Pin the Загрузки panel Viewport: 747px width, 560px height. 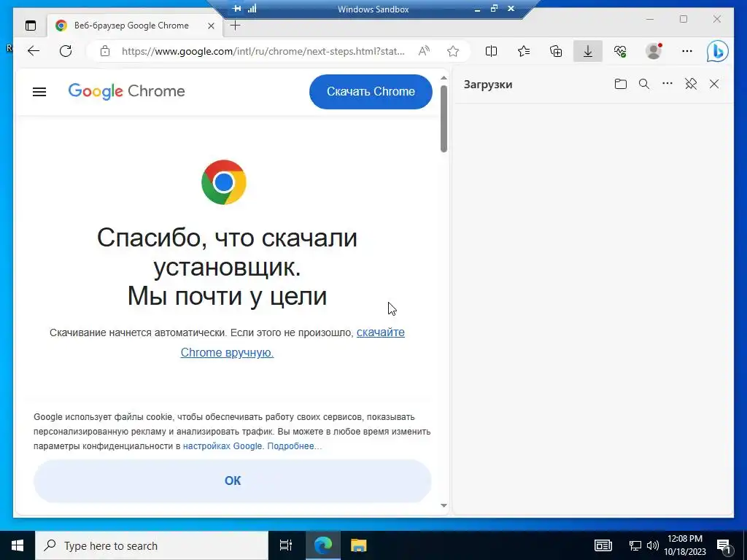(x=691, y=85)
